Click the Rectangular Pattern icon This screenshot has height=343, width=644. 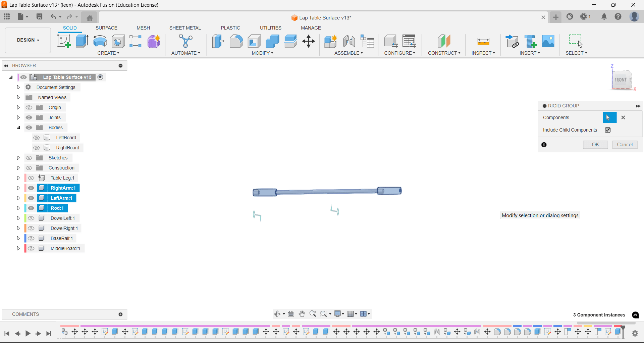(136, 41)
